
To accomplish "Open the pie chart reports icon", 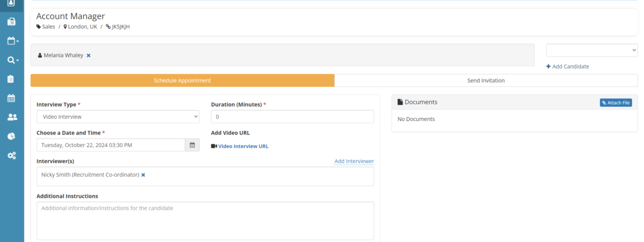I will pos(11,136).
